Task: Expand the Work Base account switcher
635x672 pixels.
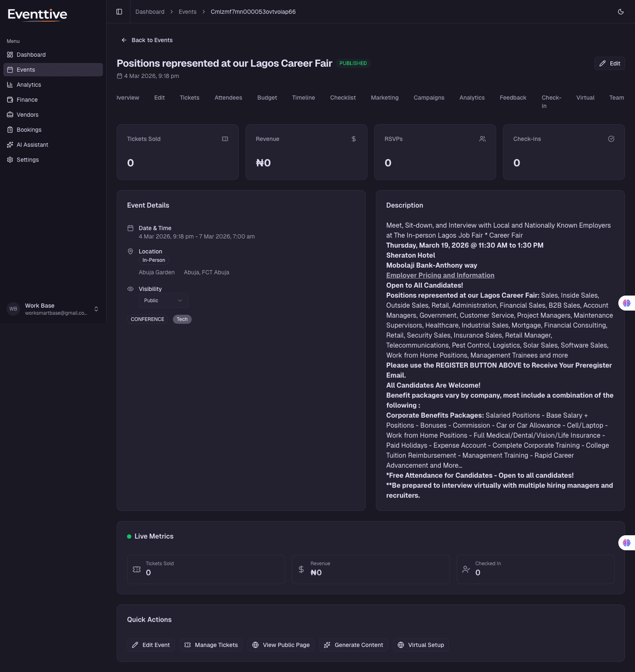Action: click(x=96, y=309)
